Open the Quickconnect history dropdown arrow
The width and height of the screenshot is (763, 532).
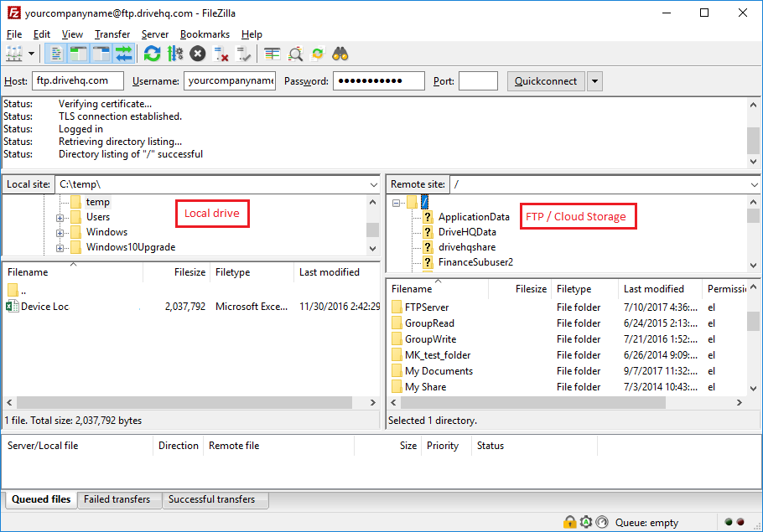click(594, 81)
